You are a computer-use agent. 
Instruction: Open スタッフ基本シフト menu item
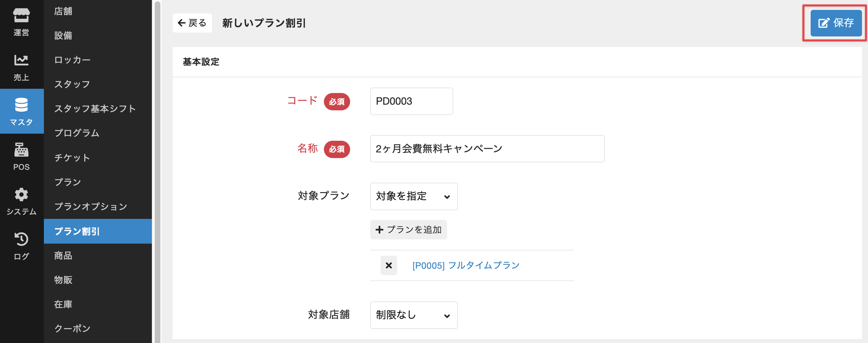[95, 109]
